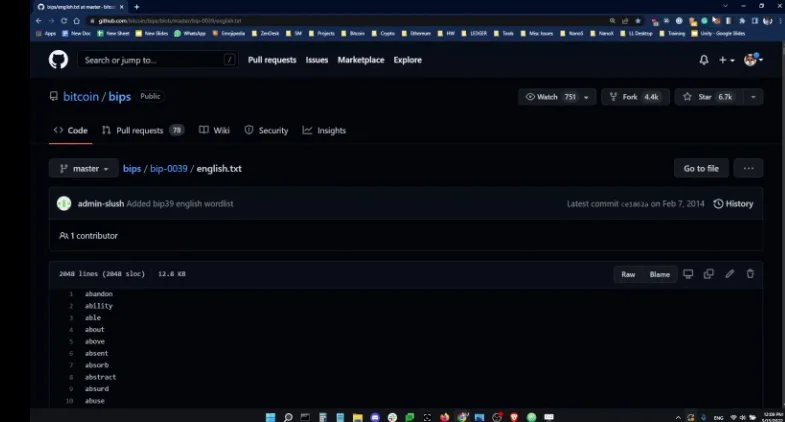View the file in Raw mode

628,274
